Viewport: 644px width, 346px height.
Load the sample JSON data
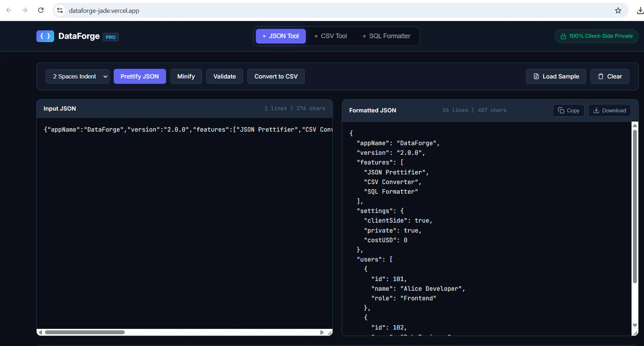tap(556, 76)
